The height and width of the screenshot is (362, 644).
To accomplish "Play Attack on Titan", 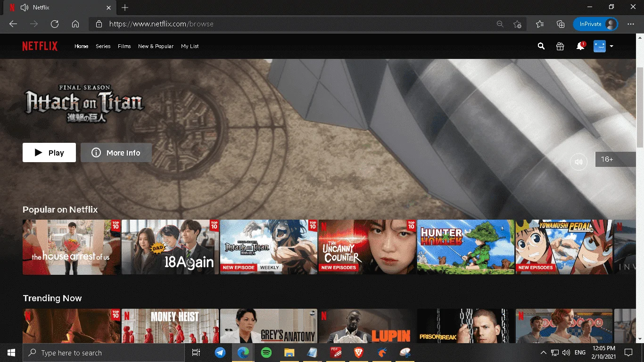I will 49,153.
